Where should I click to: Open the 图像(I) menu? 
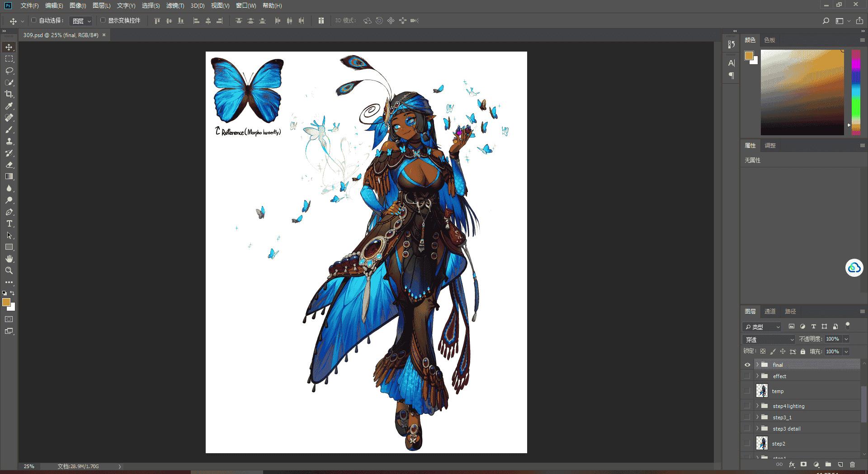(x=78, y=5)
